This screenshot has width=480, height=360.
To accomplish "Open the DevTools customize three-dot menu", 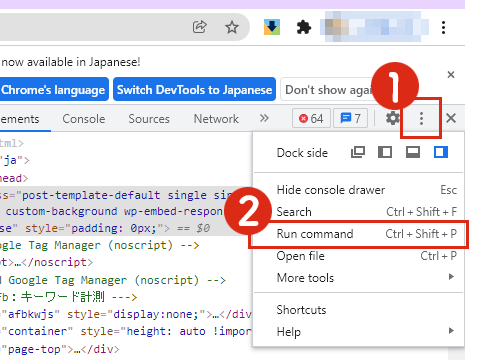I will coord(421,119).
